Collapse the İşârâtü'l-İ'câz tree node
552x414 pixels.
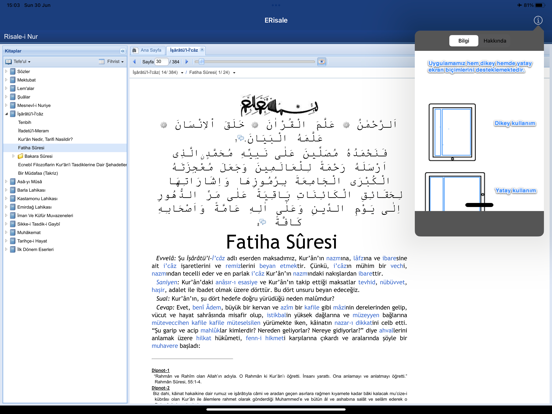pyautogui.click(x=6, y=114)
